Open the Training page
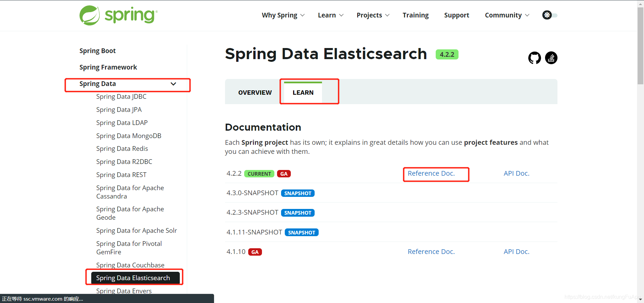Image resolution: width=644 pixels, height=303 pixels. [x=416, y=15]
